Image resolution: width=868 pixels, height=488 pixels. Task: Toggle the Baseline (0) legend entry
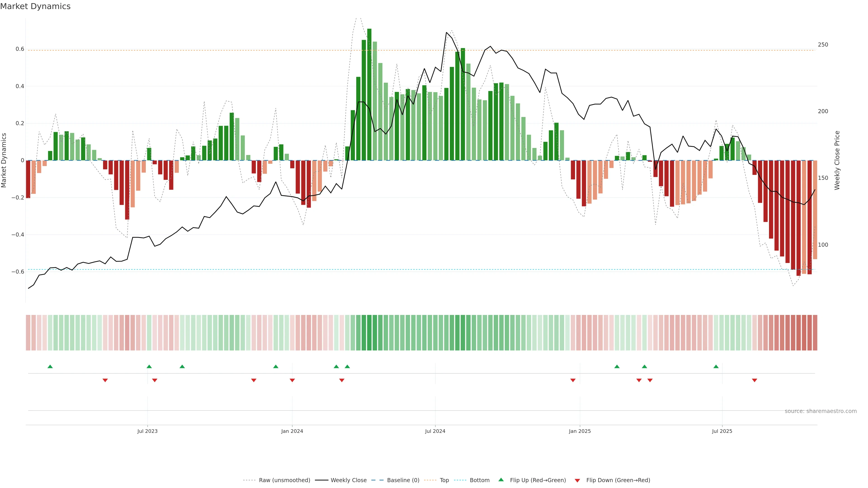[x=403, y=480]
